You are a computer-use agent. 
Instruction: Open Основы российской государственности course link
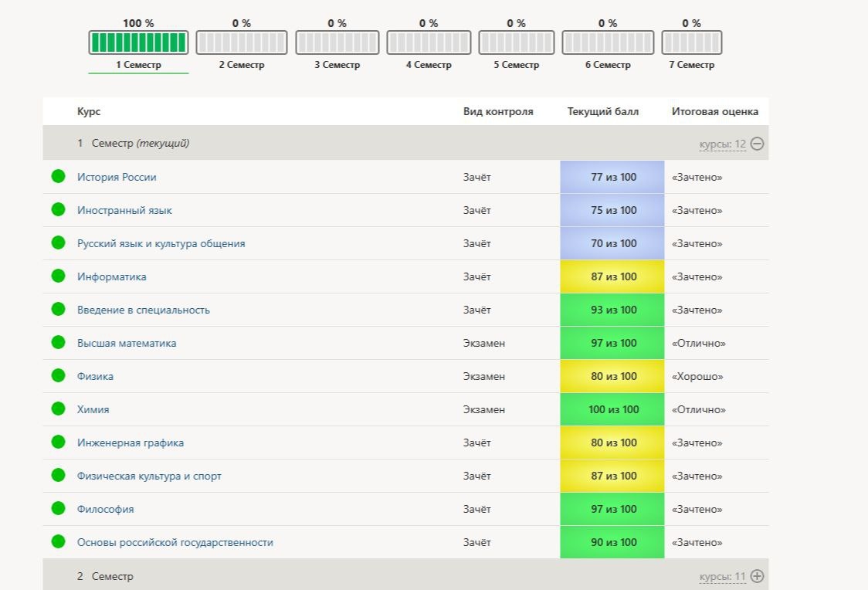pyautogui.click(x=175, y=542)
